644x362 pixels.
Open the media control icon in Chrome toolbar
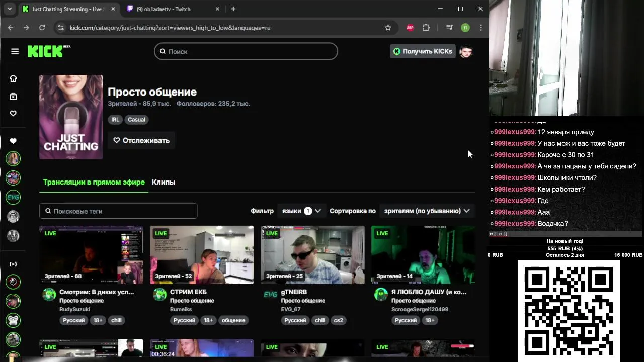tap(449, 28)
